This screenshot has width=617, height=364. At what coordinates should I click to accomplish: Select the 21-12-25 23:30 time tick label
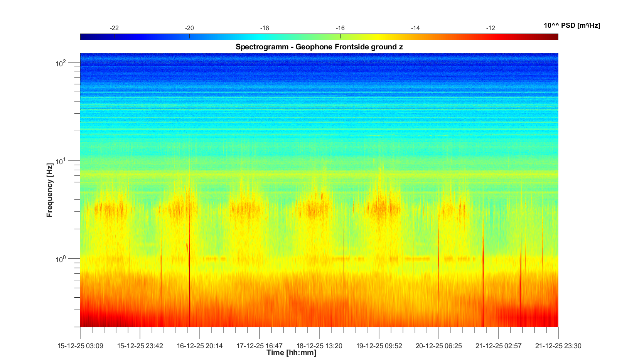point(558,346)
